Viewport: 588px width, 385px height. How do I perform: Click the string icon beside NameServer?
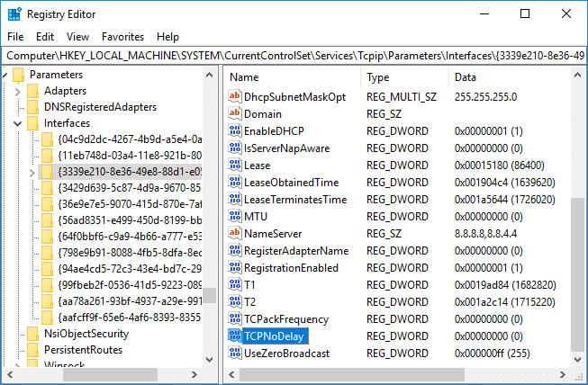pyautogui.click(x=234, y=234)
